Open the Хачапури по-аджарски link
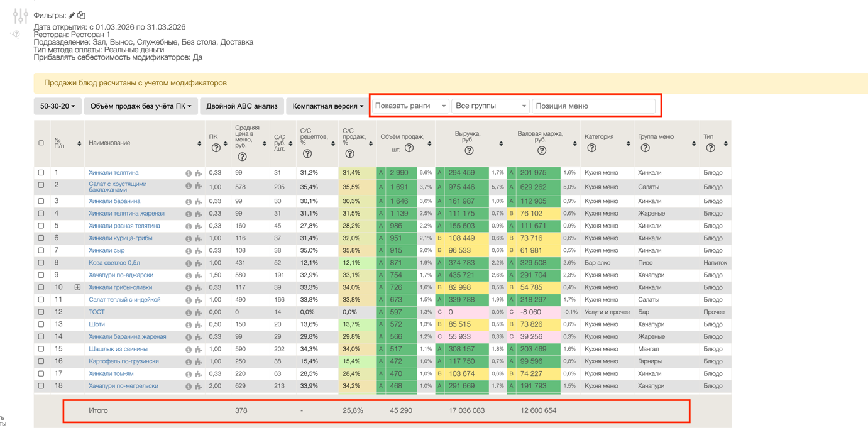This screenshot has height=435, width=868. pos(121,275)
